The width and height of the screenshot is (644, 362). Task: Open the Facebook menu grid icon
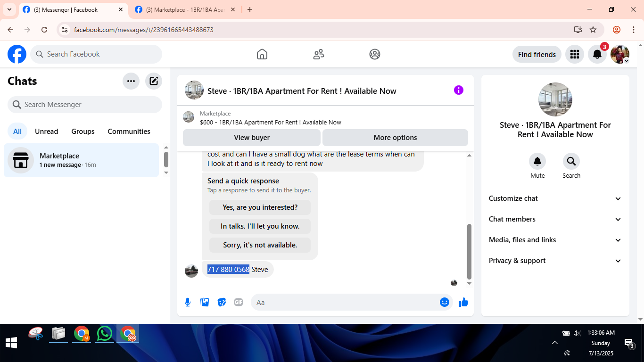[575, 54]
